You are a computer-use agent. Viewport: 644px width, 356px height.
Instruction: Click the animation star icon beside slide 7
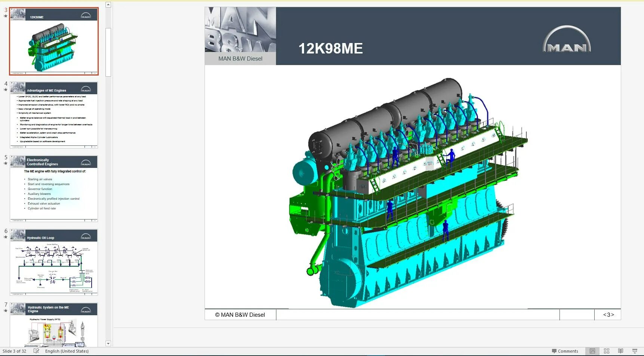click(x=6, y=311)
